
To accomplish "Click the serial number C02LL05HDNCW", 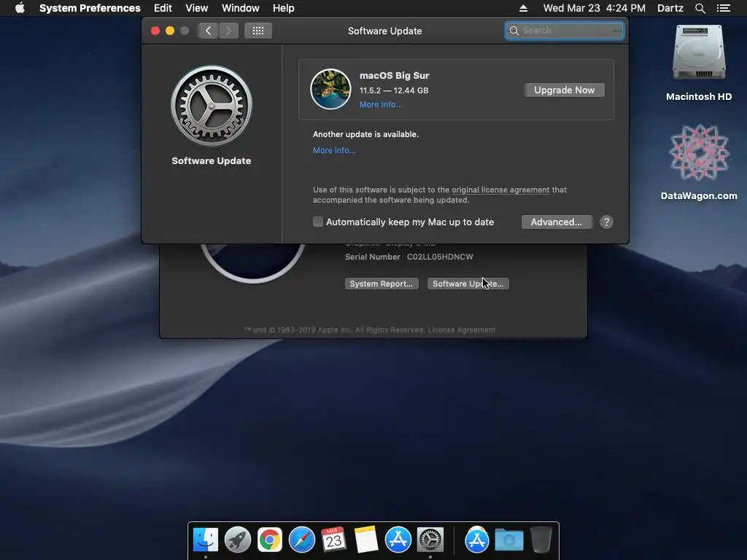I will coord(440,257).
